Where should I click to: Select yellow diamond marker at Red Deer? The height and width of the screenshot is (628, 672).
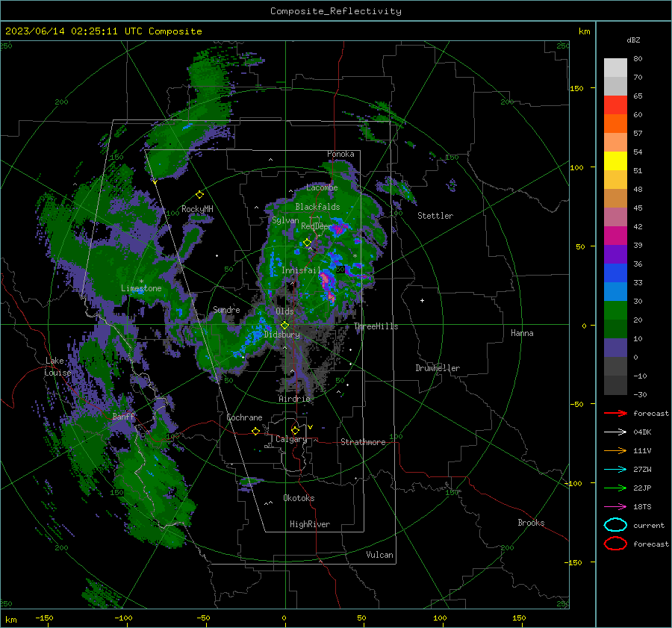pos(307,243)
